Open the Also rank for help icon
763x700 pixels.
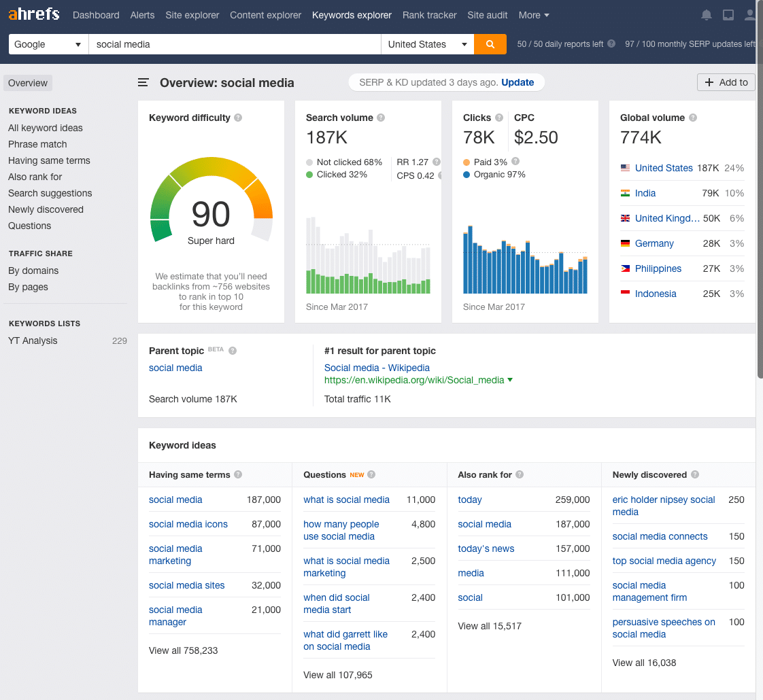pyautogui.click(x=520, y=475)
